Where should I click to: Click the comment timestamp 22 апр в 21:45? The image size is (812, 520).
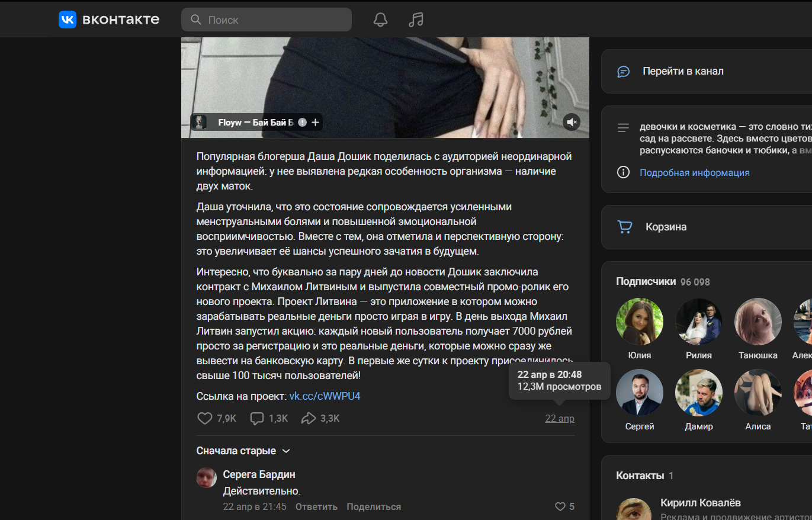(255, 507)
